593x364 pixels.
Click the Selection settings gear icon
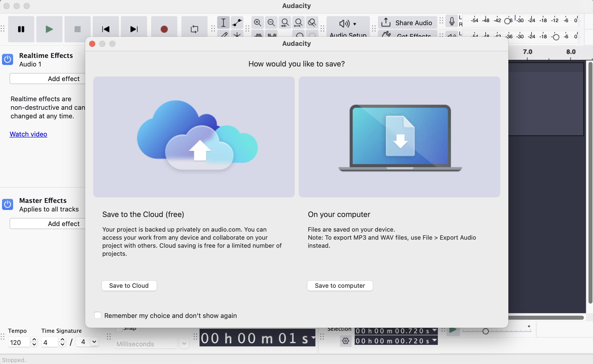tap(346, 341)
